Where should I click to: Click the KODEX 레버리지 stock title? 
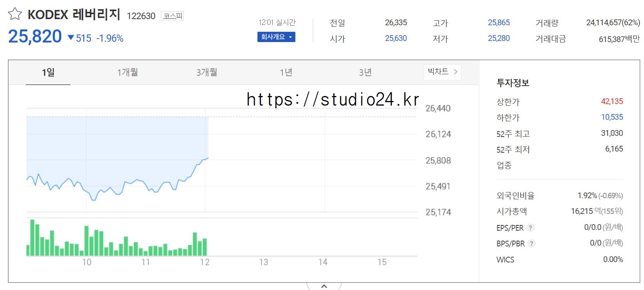[x=74, y=15]
